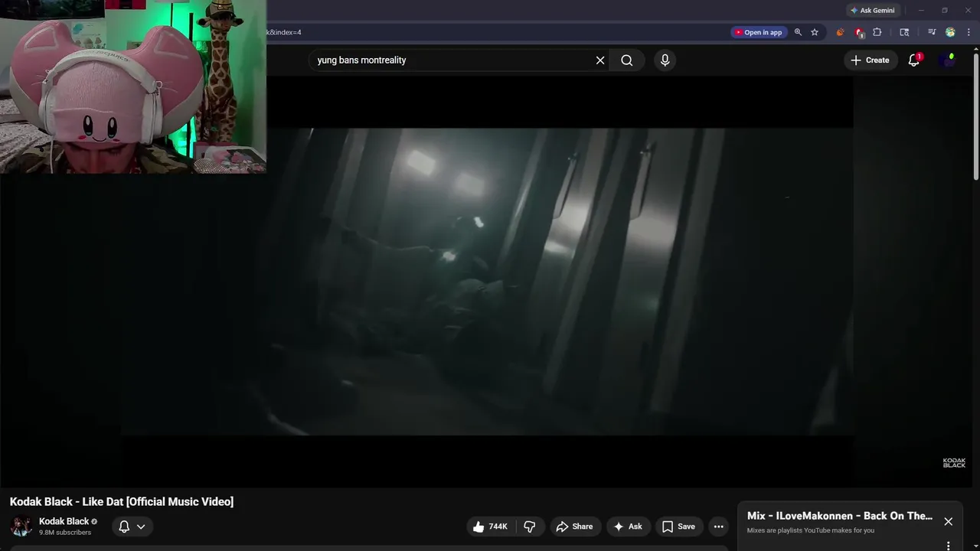Open the media controls music-note icon

(x=932, y=32)
